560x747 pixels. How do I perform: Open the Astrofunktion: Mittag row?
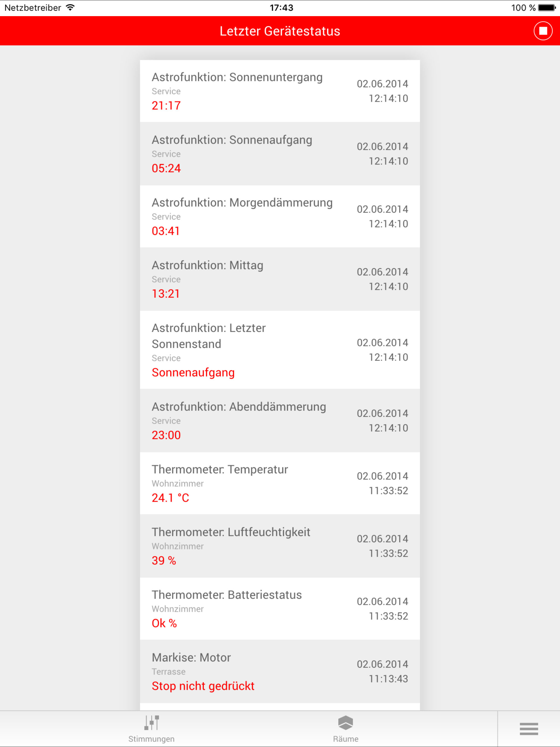280,279
